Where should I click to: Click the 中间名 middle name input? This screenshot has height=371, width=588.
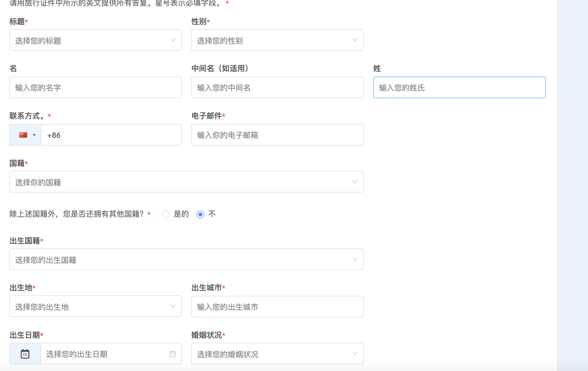(x=277, y=88)
